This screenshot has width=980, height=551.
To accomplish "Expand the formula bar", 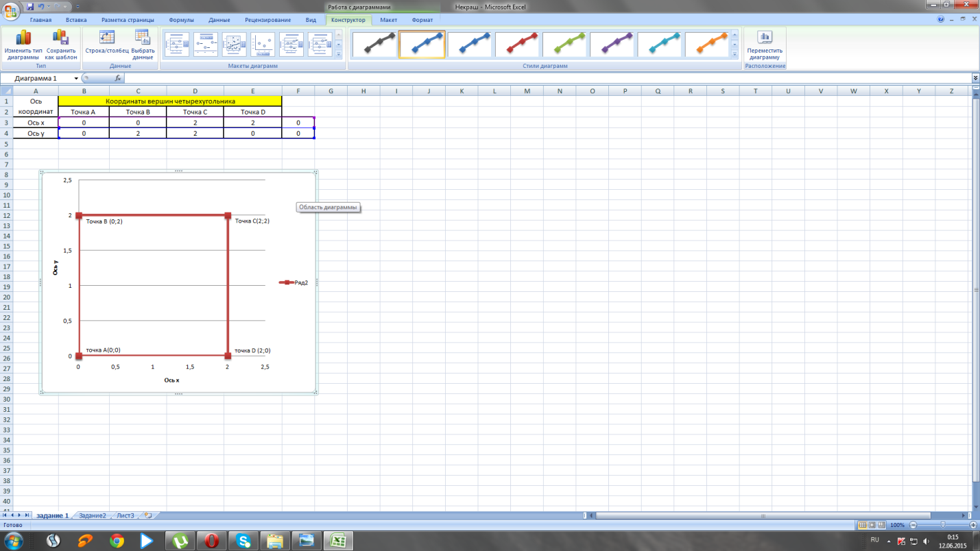I will click(x=975, y=79).
